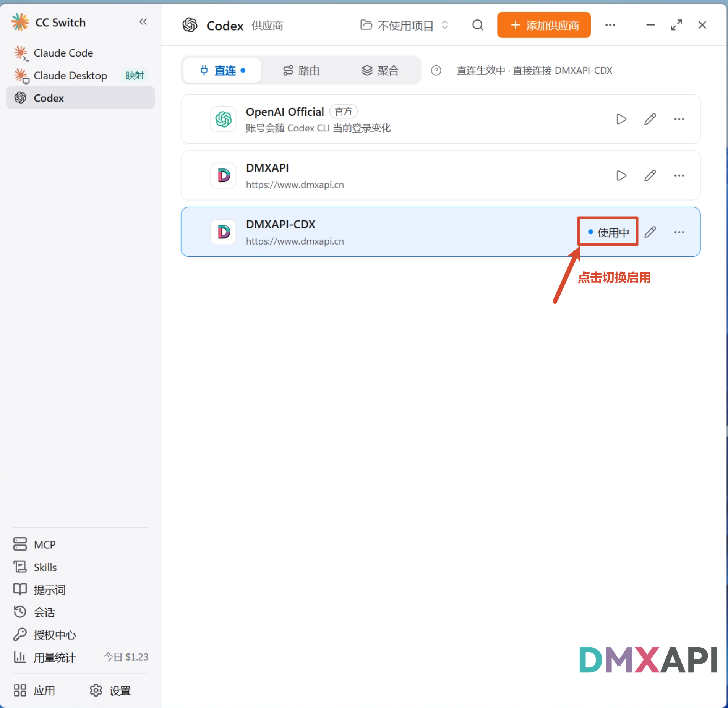Click the OpenAI Official description text
Screen dimensions: 728x708
(x=318, y=128)
